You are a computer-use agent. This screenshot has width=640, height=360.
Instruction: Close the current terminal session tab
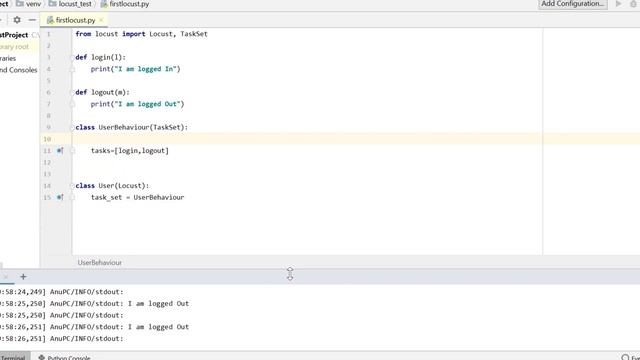(x=5, y=277)
